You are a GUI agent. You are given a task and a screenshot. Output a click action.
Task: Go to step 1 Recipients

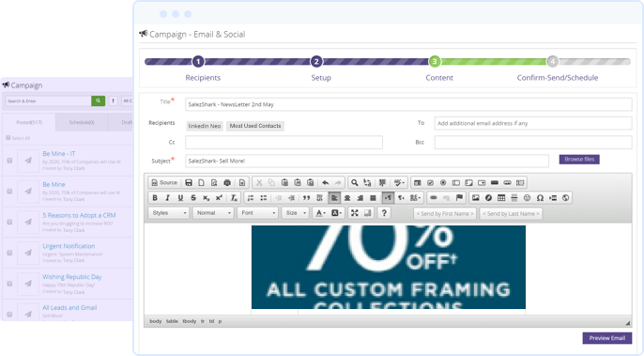coord(198,62)
